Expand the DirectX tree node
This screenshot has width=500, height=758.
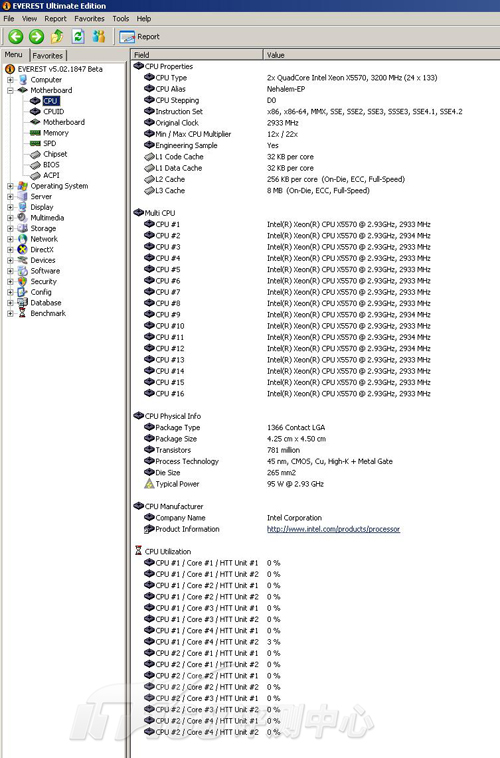click(x=10, y=250)
